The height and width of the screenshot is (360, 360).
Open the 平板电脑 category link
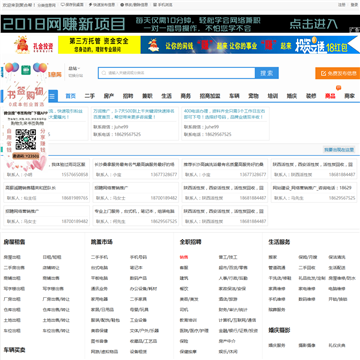(99, 278)
